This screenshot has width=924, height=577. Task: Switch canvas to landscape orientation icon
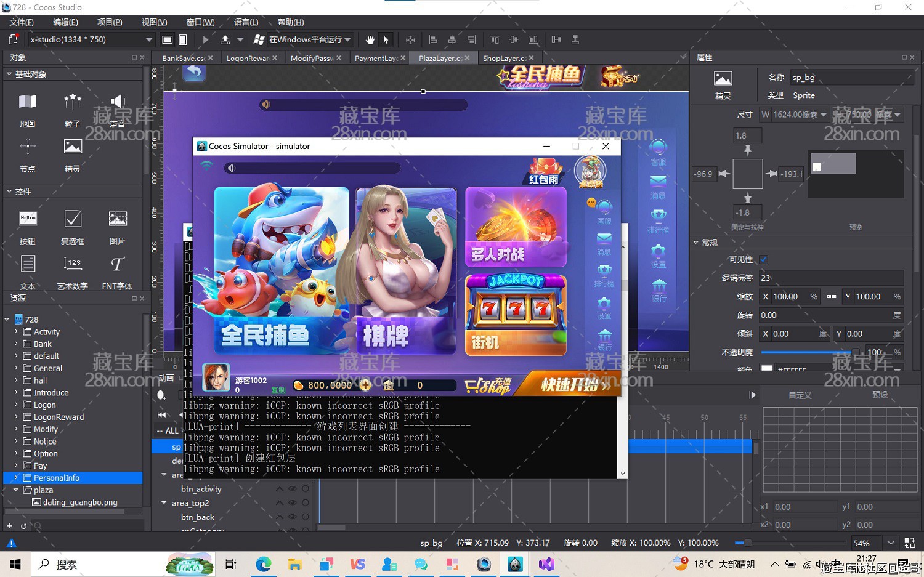click(x=167, y=39)
